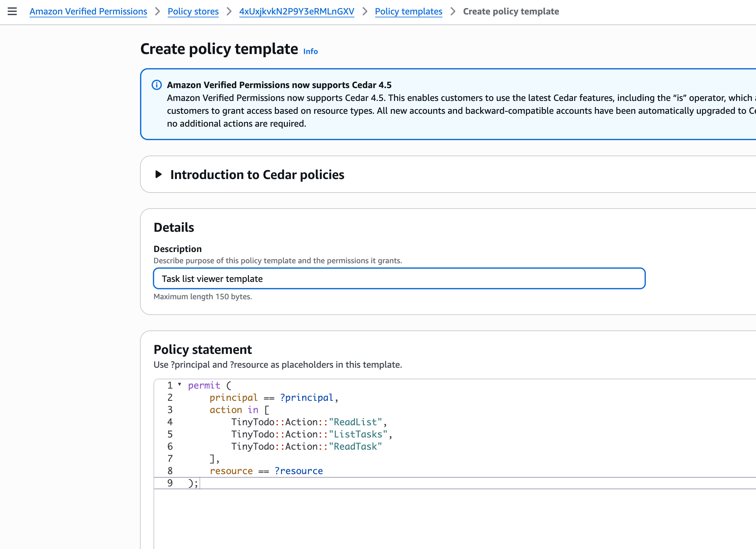Place cursor on ?principal placeholder in editor
The width and height of the screenshot is (756, 549).
(307, 398)
